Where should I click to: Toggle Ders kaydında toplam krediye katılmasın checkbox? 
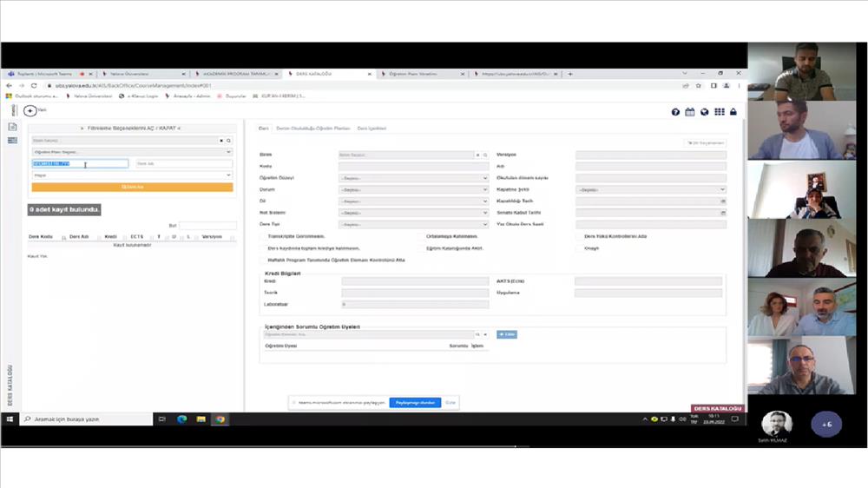(x=262, y=248)
